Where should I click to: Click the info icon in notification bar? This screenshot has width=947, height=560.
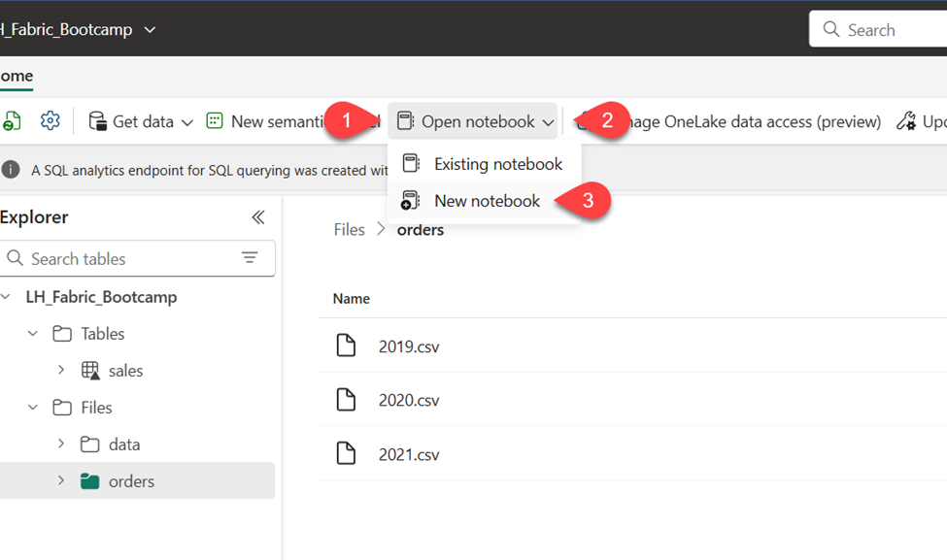(x=11, y=170)
